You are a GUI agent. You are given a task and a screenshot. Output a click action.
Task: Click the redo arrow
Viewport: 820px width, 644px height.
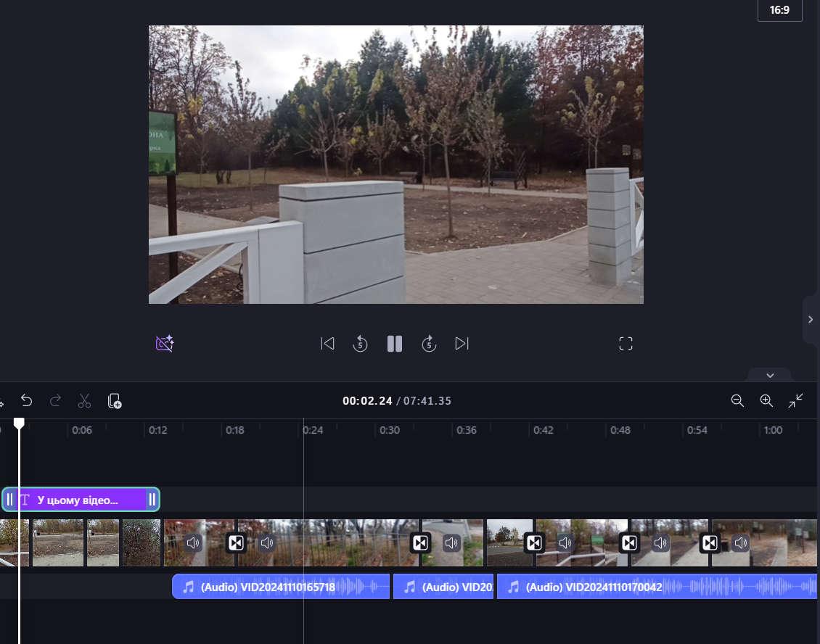pyautogui.click(x=55, y=401)
